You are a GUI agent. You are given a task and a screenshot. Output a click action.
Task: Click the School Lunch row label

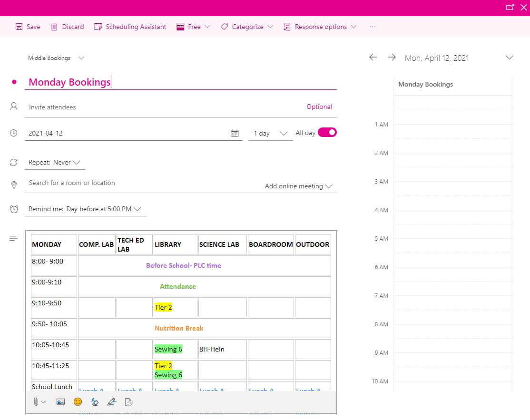[x=52, y=387]
